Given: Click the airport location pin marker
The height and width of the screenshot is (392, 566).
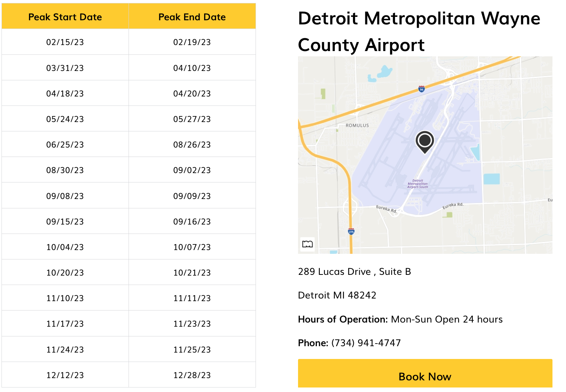Looking at the screenshot, I should [425, 142].
